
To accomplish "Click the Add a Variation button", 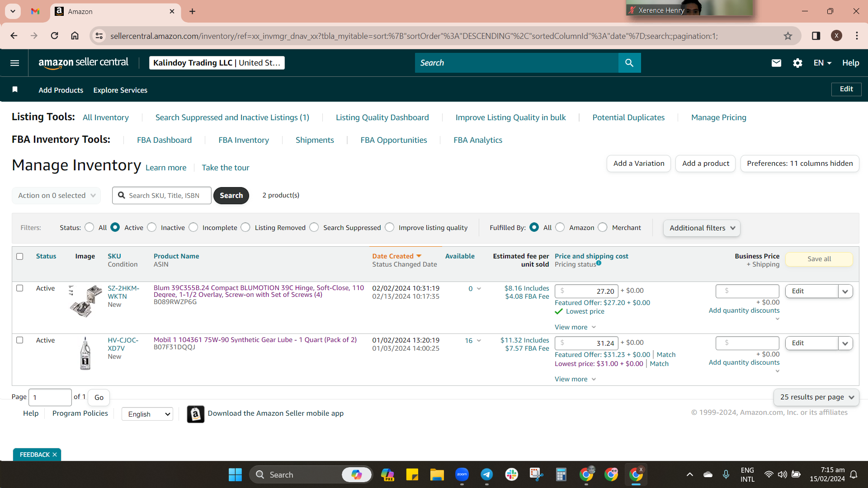I will 639,163.
